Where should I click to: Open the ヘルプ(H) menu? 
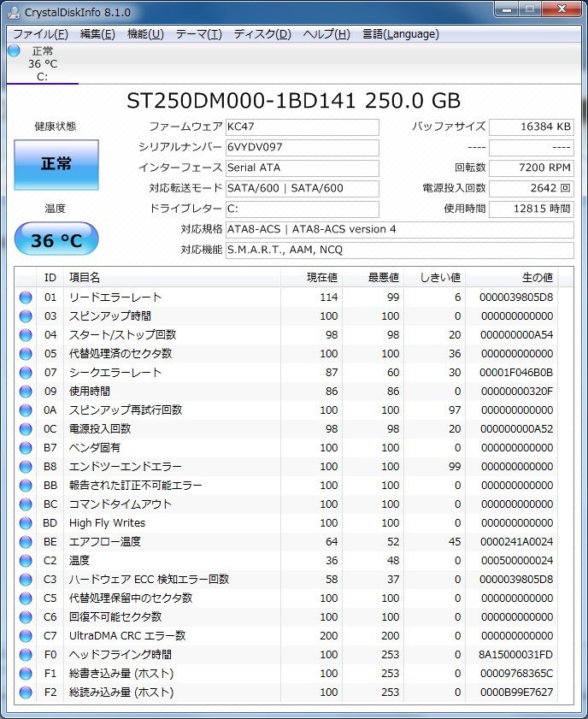326,34
